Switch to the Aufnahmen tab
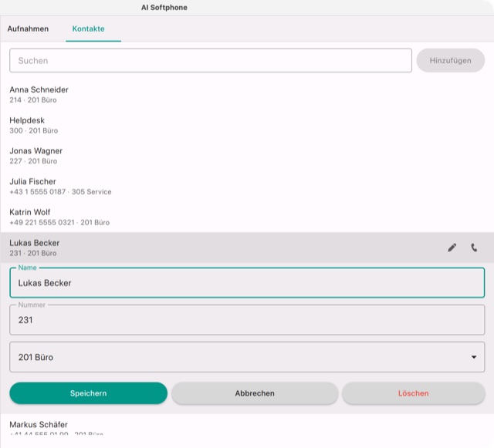Screen dimensions: 494x448 (x=28, y=29)
